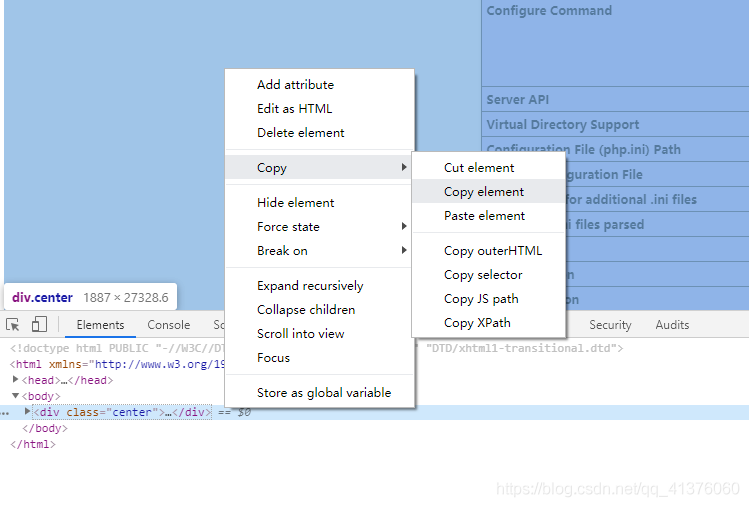Choose Copy outerHTML
Screen dimensions: 749x507
click(488, 251)
